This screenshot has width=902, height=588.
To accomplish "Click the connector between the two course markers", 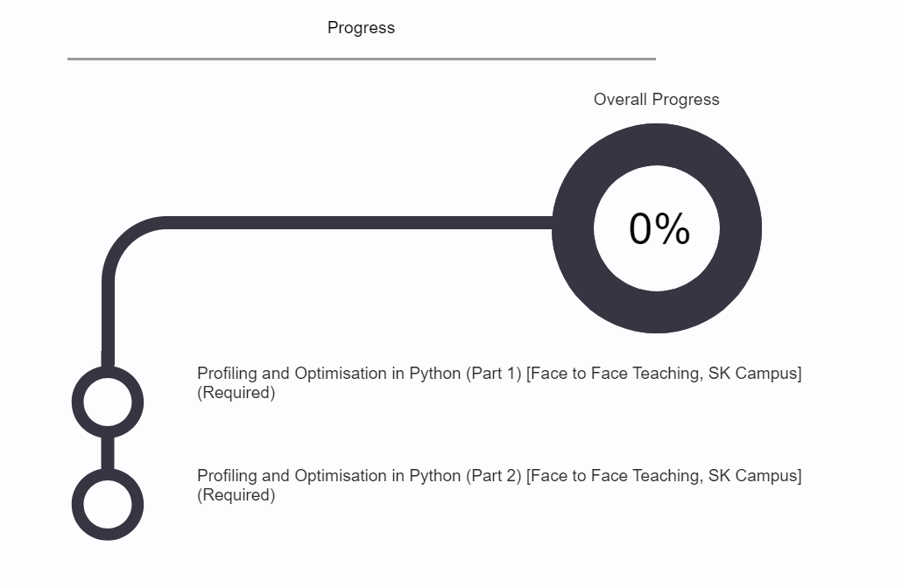I will pos(108,453).
